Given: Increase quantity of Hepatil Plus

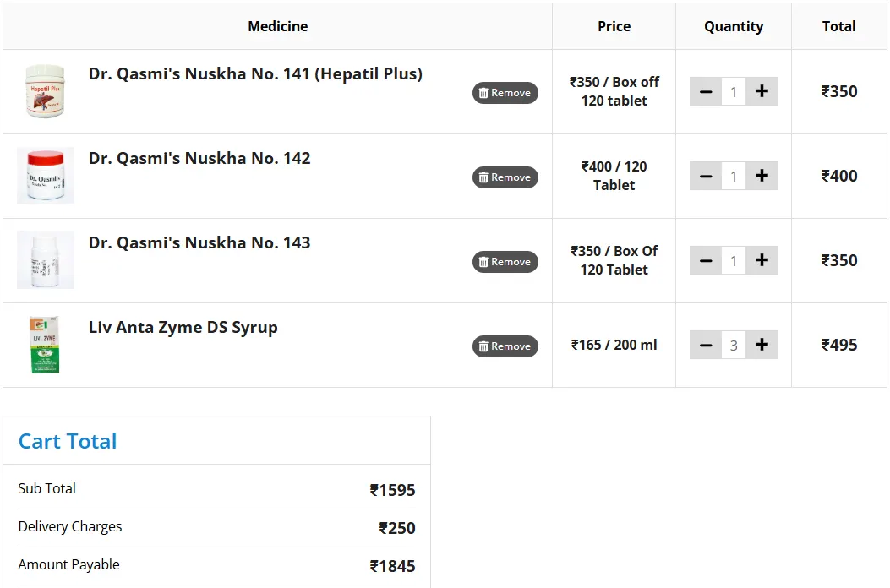Looking at the screenshot, I should (762, 91).
